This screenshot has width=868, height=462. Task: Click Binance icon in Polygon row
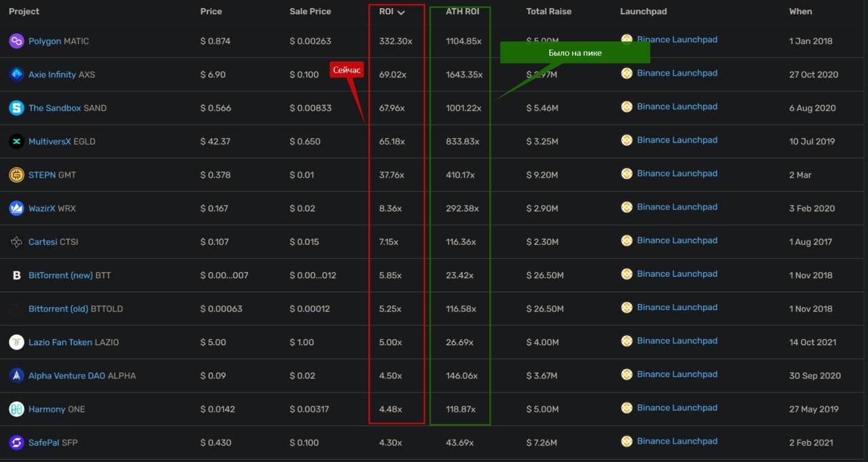point(627,40)
